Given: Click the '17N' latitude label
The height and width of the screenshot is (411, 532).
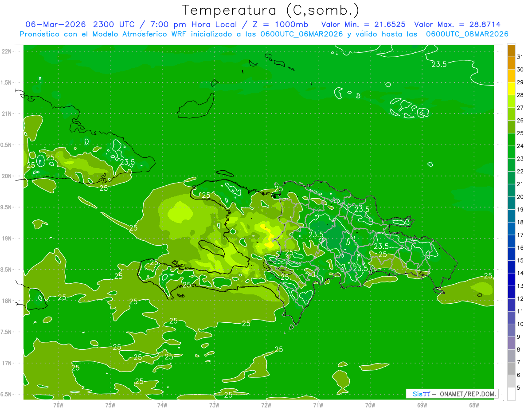Looking at the screenshot, I should pyautogui.click(x=7, y=363).
